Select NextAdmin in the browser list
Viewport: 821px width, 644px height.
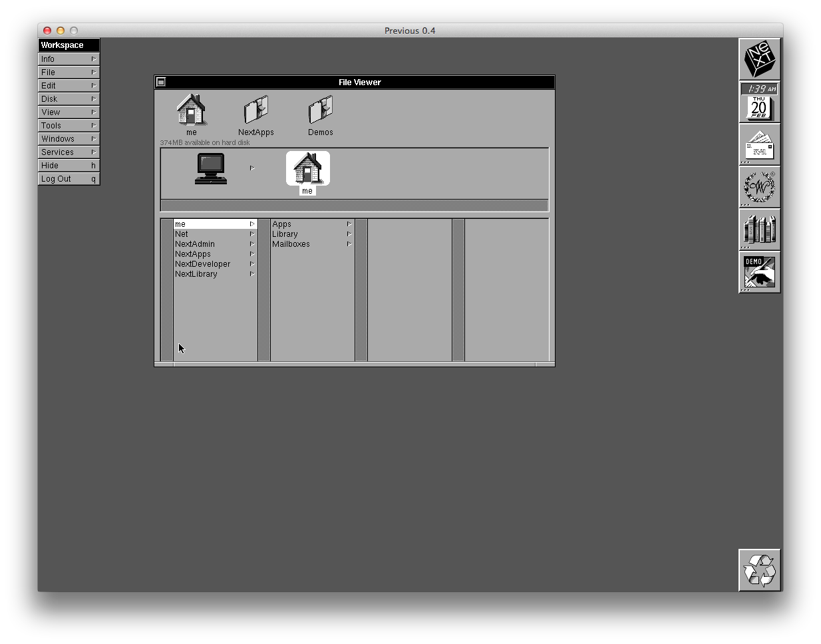[215, 244]
